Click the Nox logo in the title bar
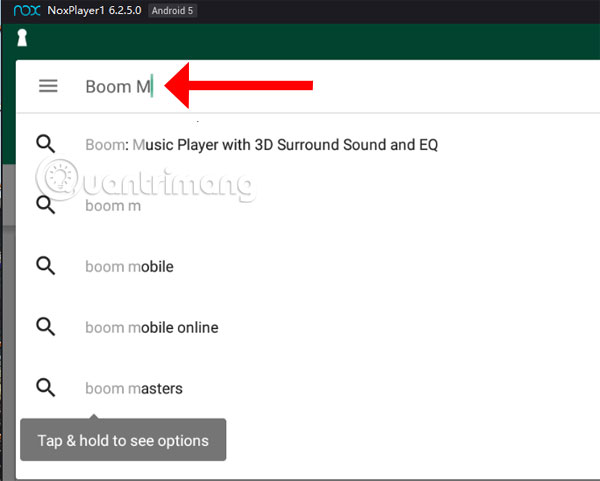Viewport: 600px width, 481px height. click(x=27, y=10)
